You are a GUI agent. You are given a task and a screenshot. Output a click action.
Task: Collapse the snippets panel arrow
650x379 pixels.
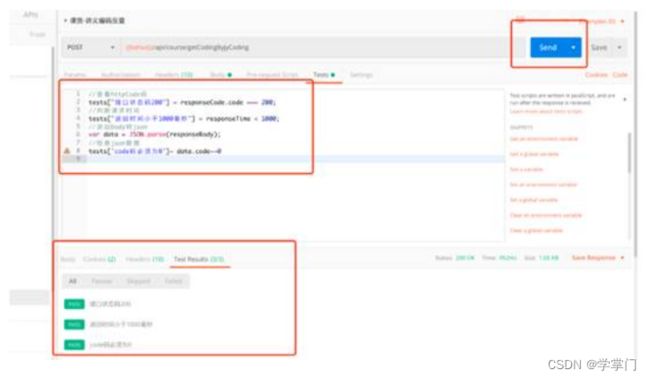click(625, 100)
